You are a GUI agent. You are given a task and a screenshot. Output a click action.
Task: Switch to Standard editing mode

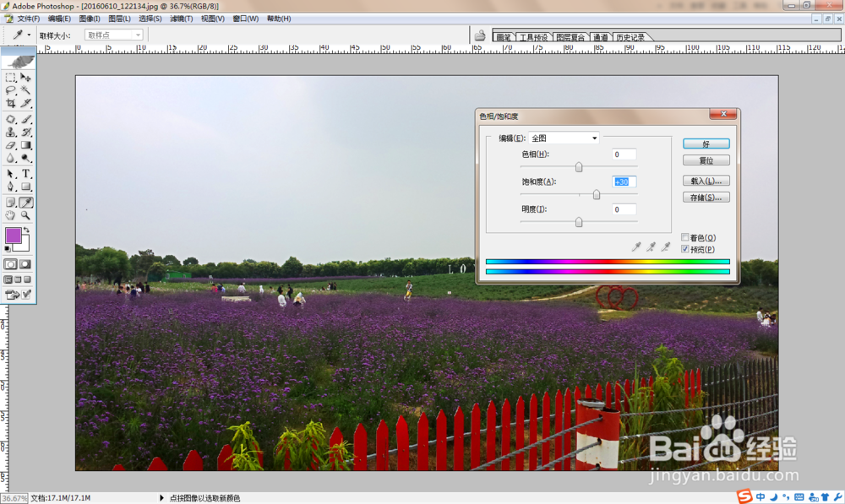pos(11,264)
